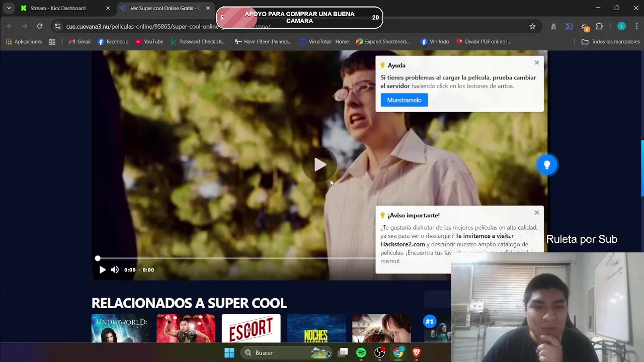
Task: Open Spotify from the taskbar
Action: (x=361, y=353)
